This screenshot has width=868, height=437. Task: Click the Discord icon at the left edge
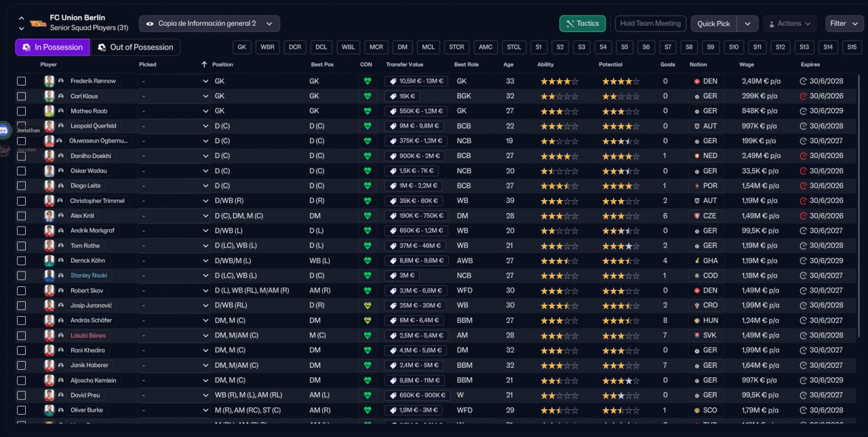[5, 130]
